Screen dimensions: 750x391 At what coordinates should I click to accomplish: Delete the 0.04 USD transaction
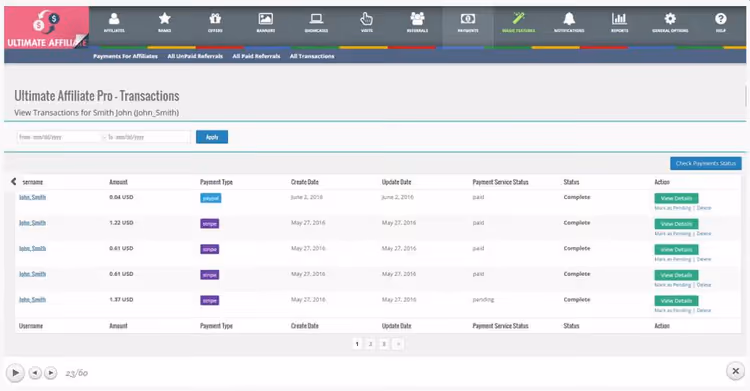click(704, 208)
